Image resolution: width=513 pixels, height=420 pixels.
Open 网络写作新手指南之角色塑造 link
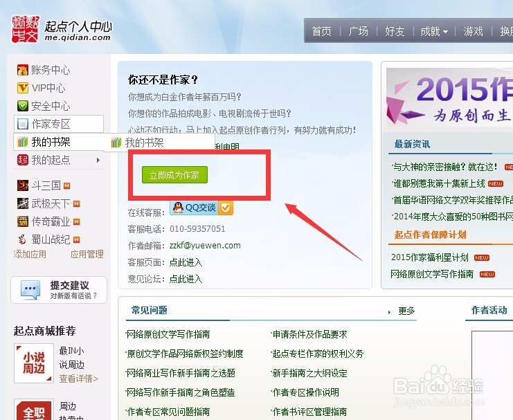[181, 392]
